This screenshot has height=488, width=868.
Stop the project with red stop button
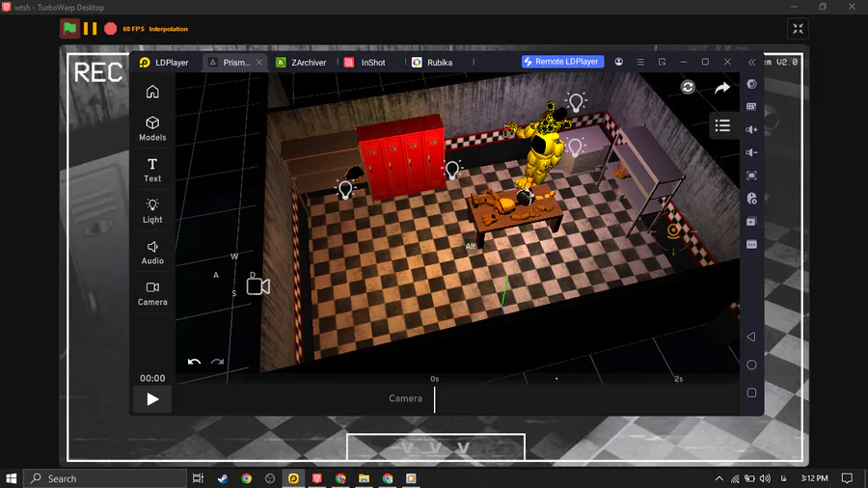pos(111,28)
